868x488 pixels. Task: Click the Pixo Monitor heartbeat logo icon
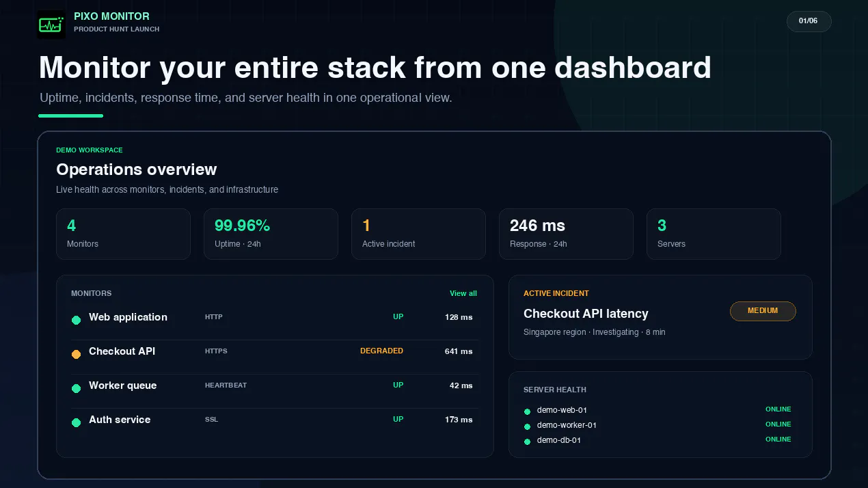point(51,25)
